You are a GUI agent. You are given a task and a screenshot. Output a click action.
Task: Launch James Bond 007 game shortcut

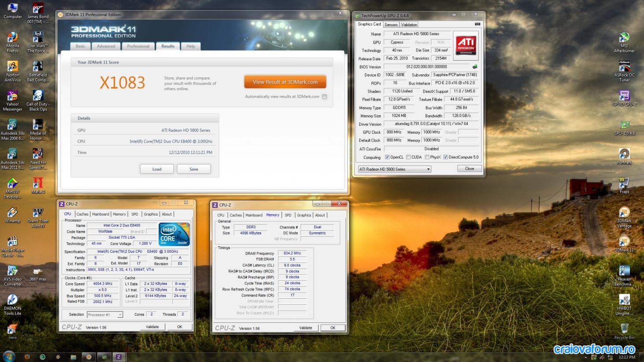click(38, 13)
